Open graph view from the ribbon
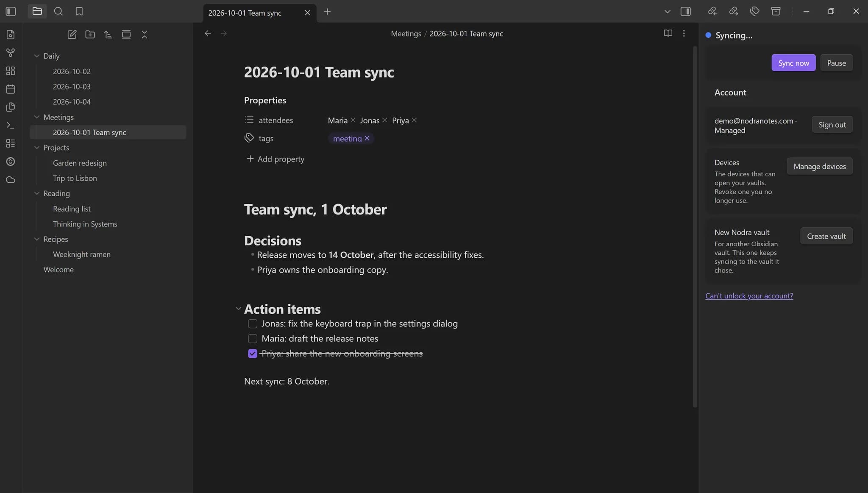 [11, 53]
